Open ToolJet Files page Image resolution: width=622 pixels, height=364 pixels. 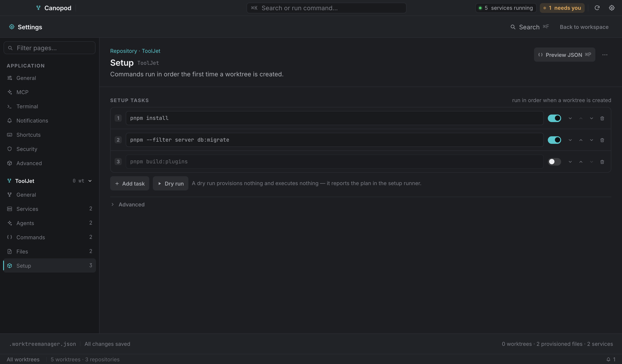(49, 251)
